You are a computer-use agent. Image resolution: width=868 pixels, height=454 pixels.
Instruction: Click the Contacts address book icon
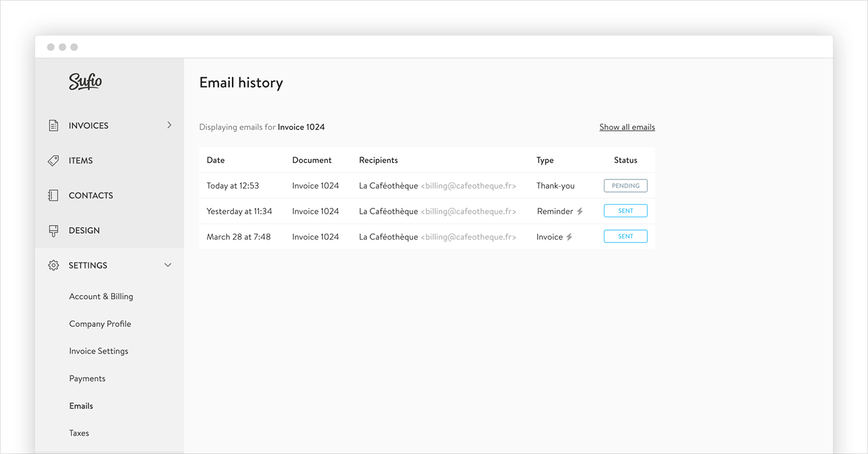pos(53,196)
